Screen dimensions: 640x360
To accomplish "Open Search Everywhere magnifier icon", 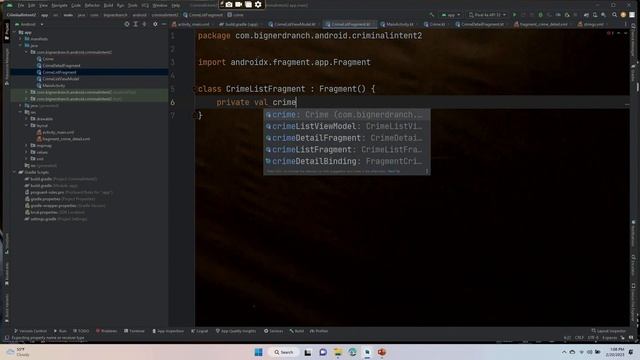I will click(x=614, y=15).
